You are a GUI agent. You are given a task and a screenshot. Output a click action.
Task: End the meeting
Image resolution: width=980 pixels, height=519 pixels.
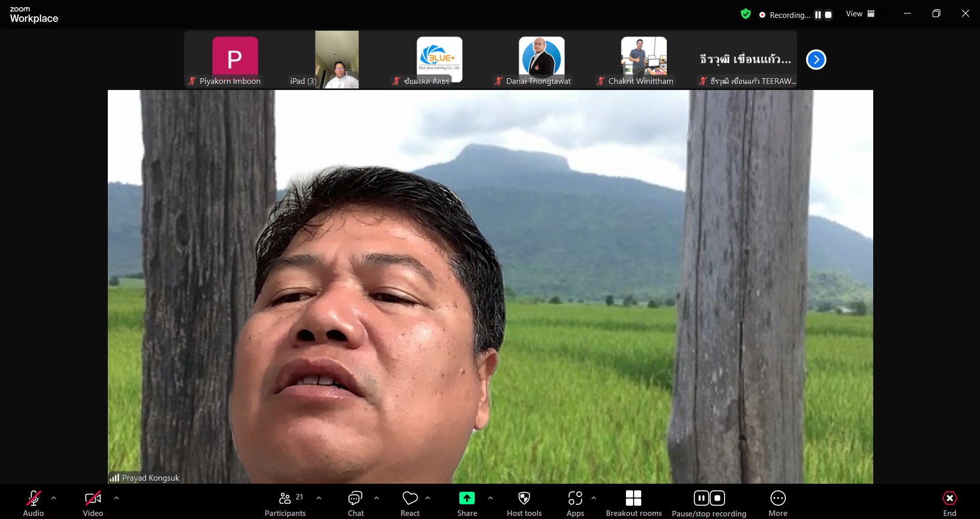(x=949, y=504)
